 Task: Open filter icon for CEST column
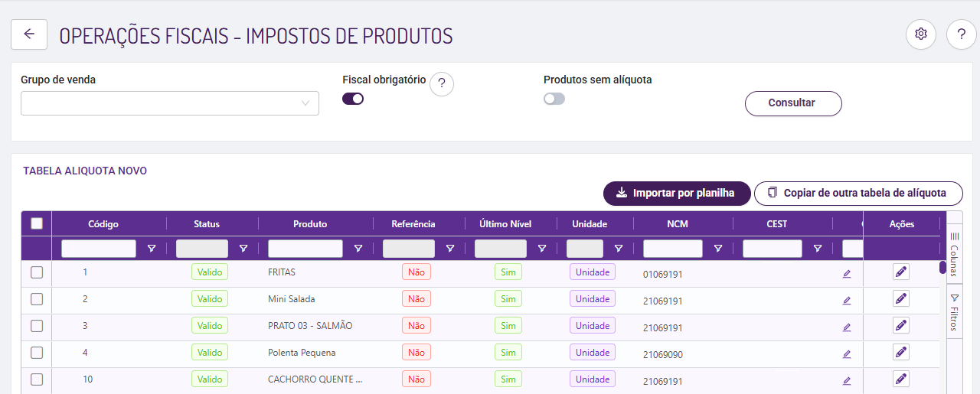(818, 249)
